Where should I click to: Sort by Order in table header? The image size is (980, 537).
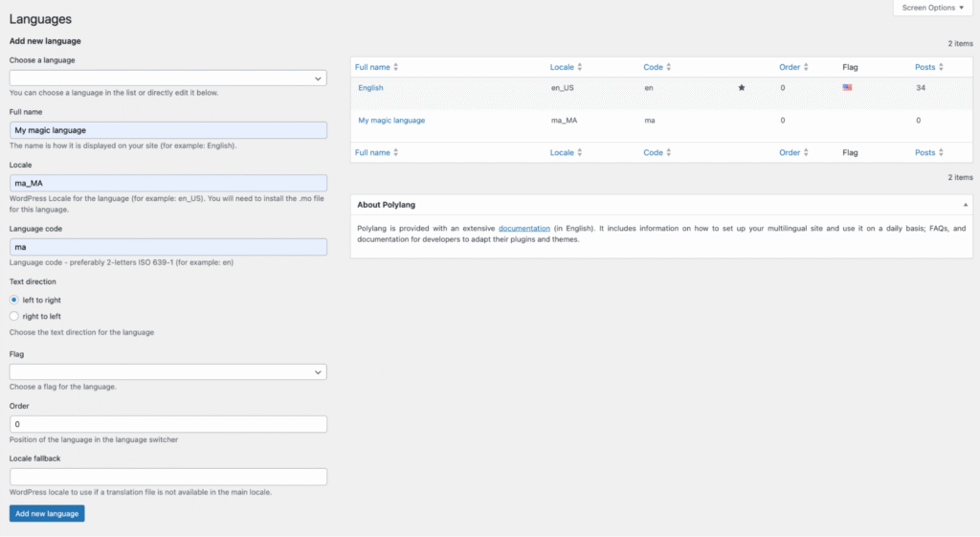(x=793, y=67)
